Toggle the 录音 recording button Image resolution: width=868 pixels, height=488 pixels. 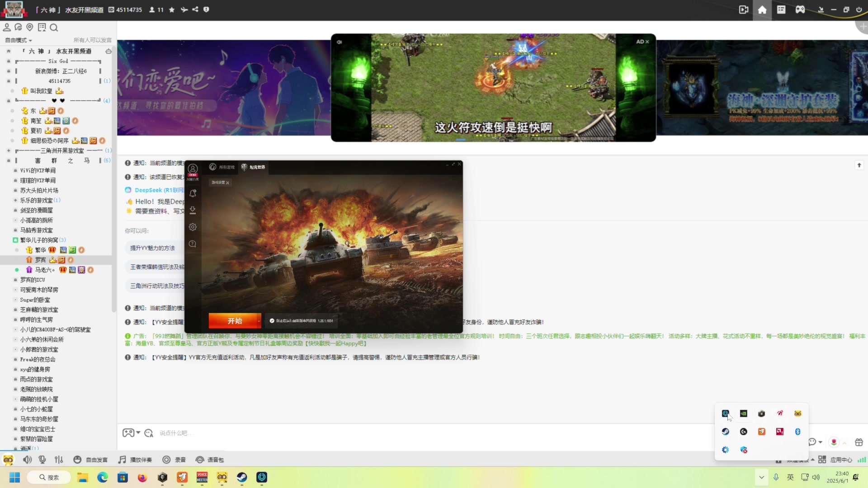(174, 460)
